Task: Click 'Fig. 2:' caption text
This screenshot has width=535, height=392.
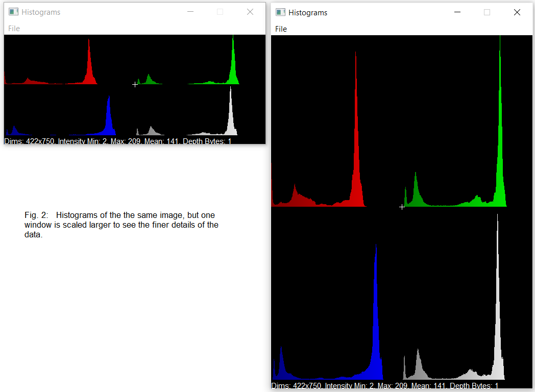Action: tap(36, 215)
